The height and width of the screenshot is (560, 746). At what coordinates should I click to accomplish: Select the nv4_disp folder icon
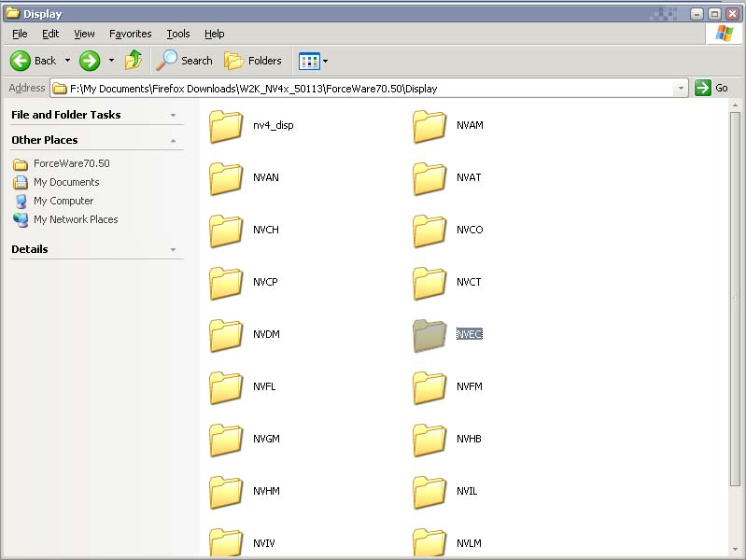click(226, 126)
